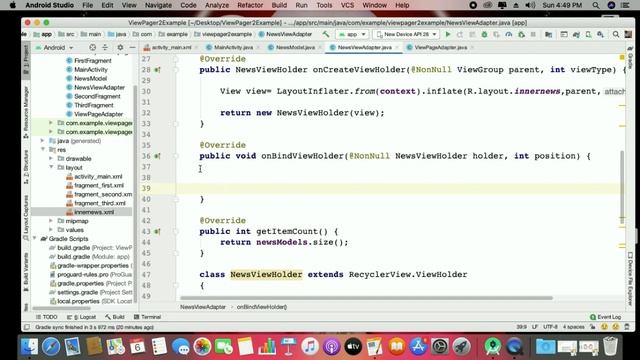
Task: Click the locate target icon in Project panel
Action: (93, 47)
